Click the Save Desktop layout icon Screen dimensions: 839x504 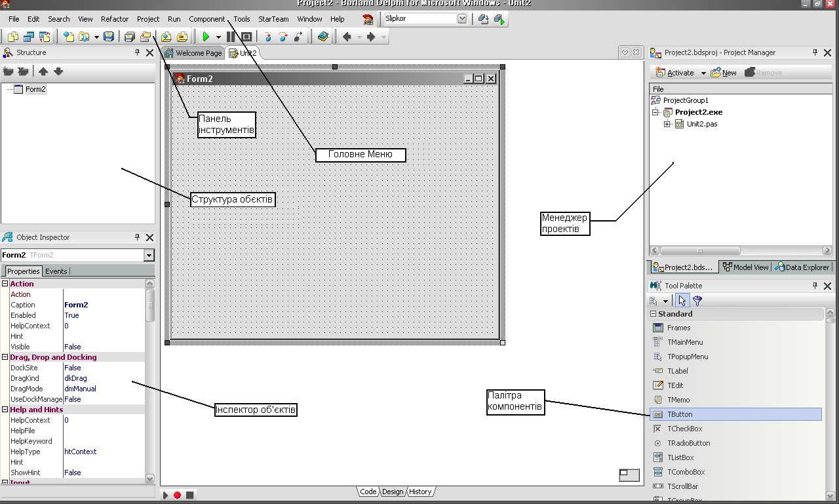pyautogui.click(x=484, y=19)
